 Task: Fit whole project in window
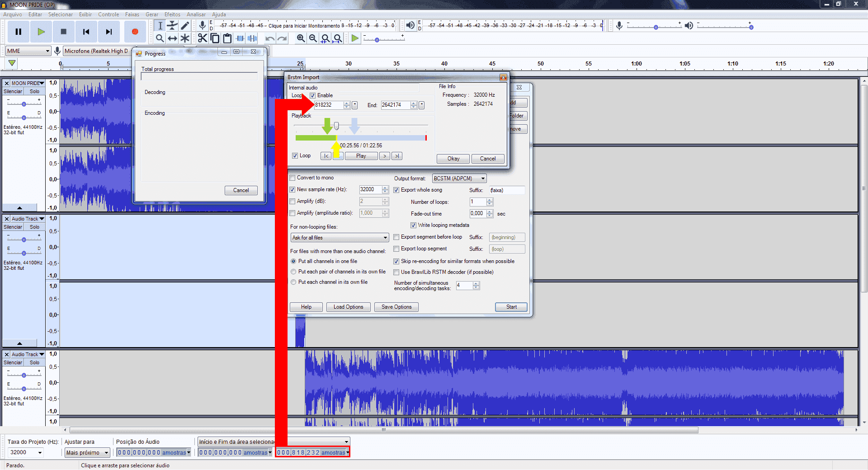[337, 38]
